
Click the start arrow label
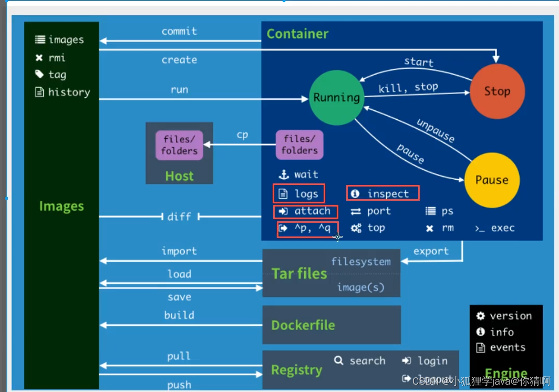419,62
